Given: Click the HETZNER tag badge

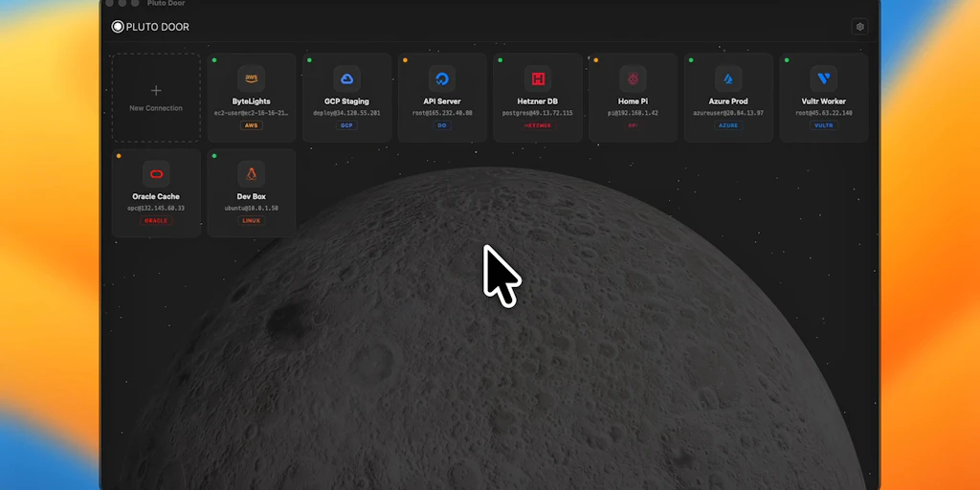Looking at the screenshot, I should pos(538,125).
